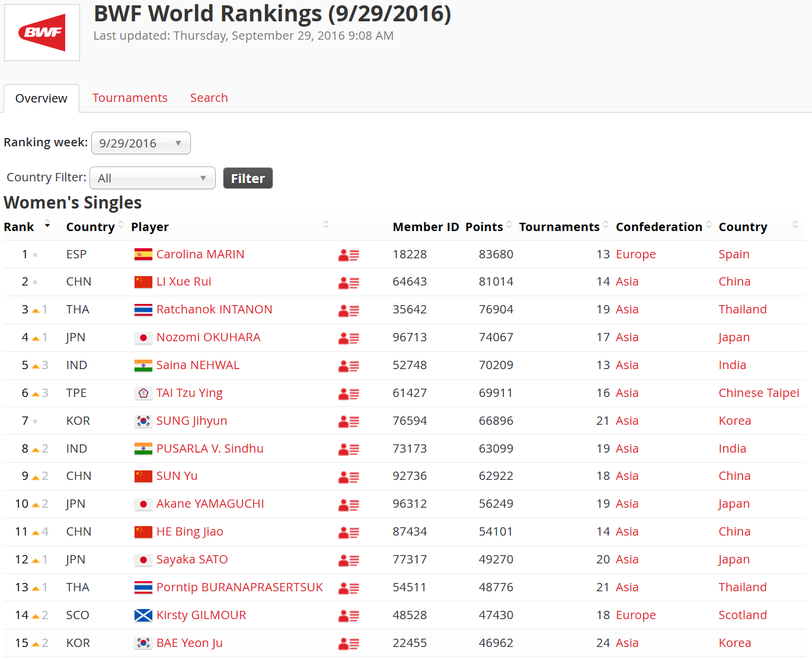The image size is (812, 660).
Task: Click the BWF logo
Action: click(42, 33)
